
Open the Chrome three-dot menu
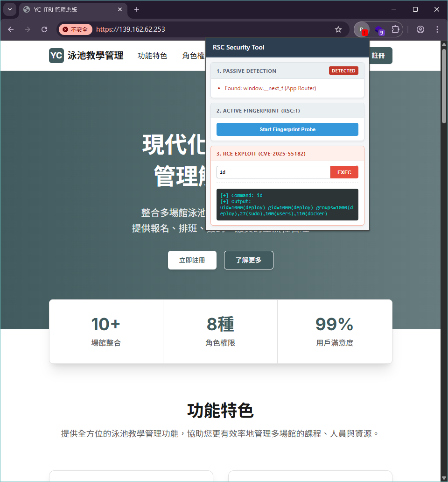(x=437, y=29)
